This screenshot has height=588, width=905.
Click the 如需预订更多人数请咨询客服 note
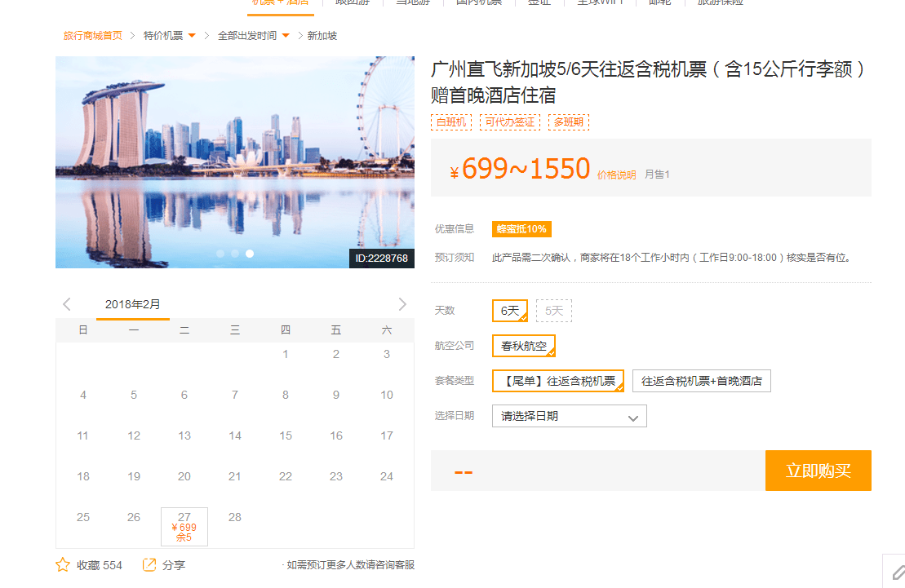[350, 565]
